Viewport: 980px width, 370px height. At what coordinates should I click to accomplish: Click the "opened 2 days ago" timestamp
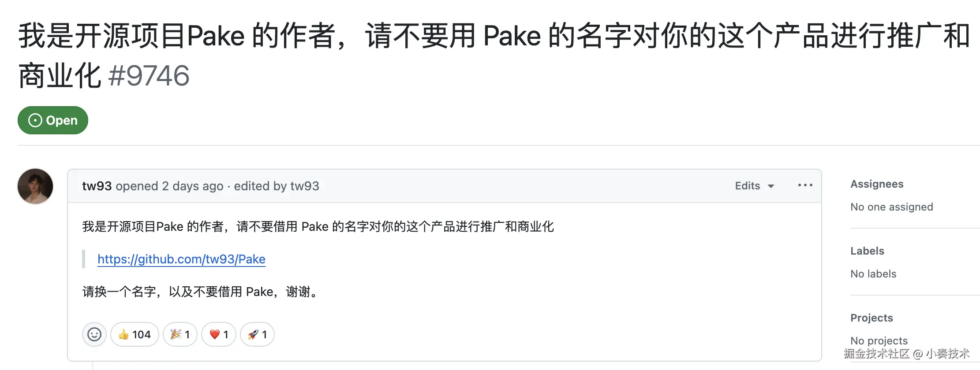[169, 186]
